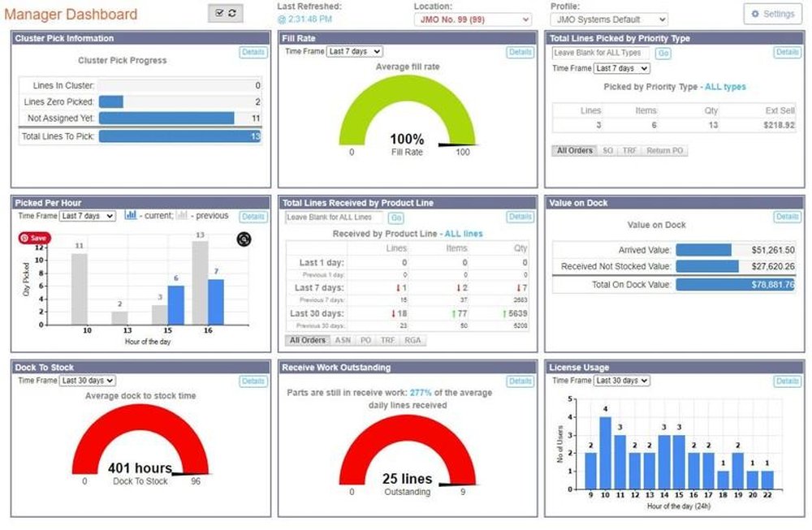This screenshot has height=530, width=812.
Task: Click Go next to priority type field
Action: (x=663, y=54)
